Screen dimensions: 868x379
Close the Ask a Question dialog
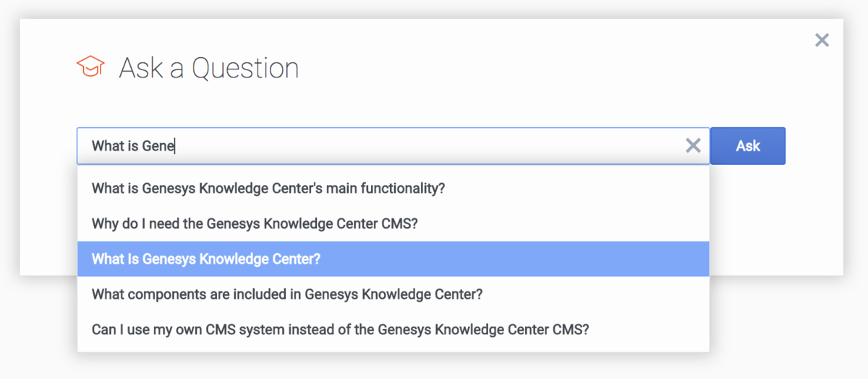(x=822, y=41)
